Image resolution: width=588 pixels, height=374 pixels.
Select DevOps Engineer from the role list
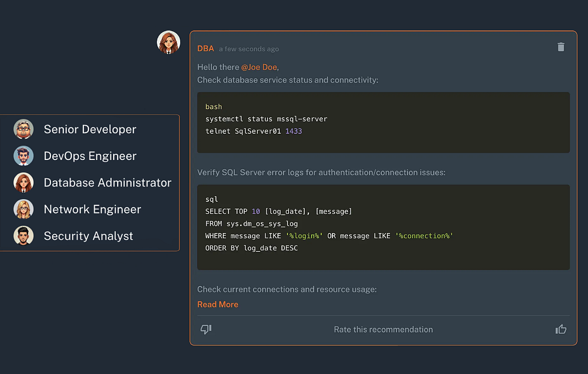90,156
